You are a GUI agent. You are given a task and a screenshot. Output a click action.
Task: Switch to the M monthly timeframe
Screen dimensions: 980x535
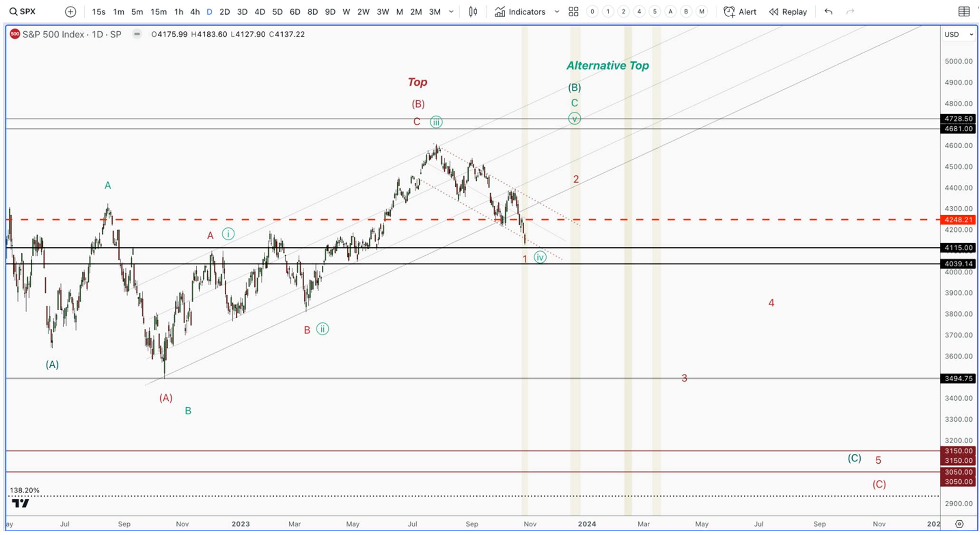400,11
